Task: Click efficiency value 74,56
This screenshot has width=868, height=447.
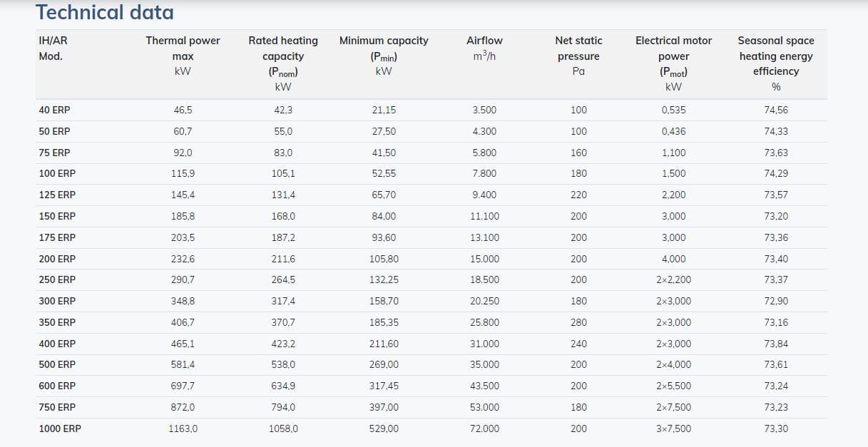Action: point(775,111)
